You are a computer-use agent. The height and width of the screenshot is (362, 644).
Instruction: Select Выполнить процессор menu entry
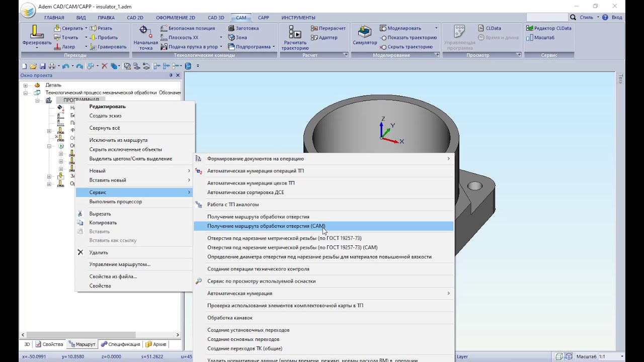(134, 202)
